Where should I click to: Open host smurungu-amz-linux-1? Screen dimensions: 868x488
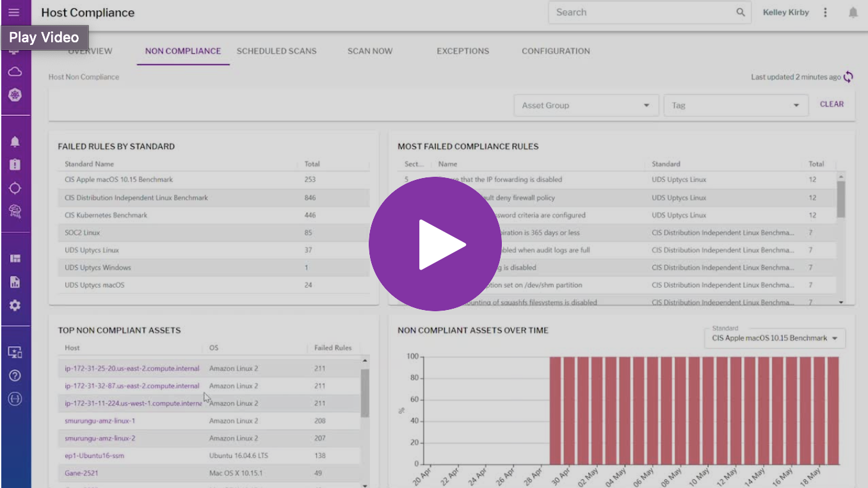pyautogui.click(x=100, y=421)
